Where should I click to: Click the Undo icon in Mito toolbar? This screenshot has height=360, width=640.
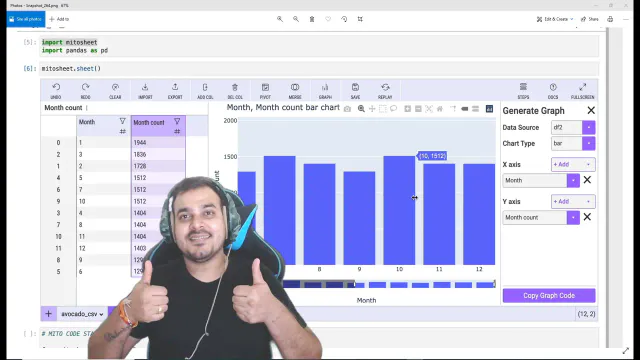(56, 87)
